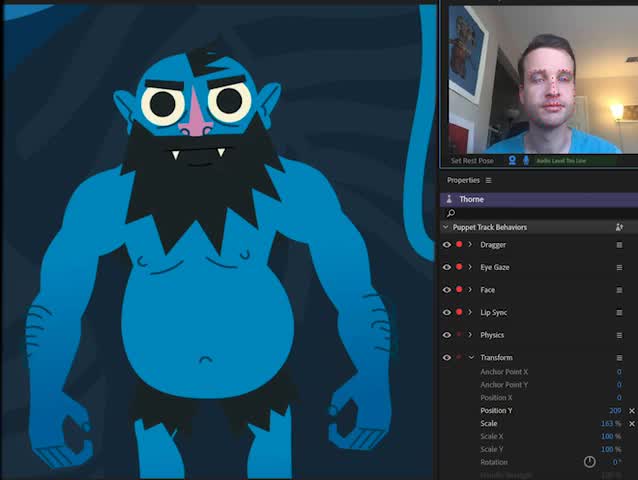Viewport: 638px width, 480px height.
Task: Click the camera input icon beside Set Rest Pose
Action: click(513, 160)
